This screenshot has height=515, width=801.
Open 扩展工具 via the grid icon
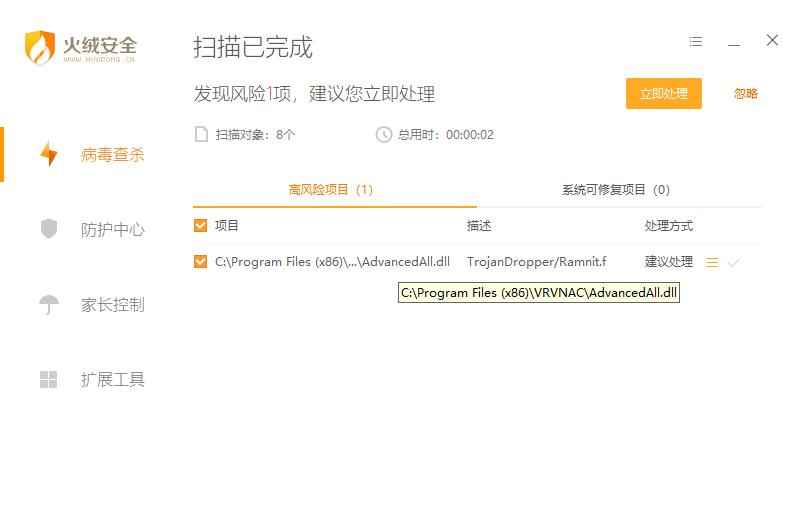(48, 379)
